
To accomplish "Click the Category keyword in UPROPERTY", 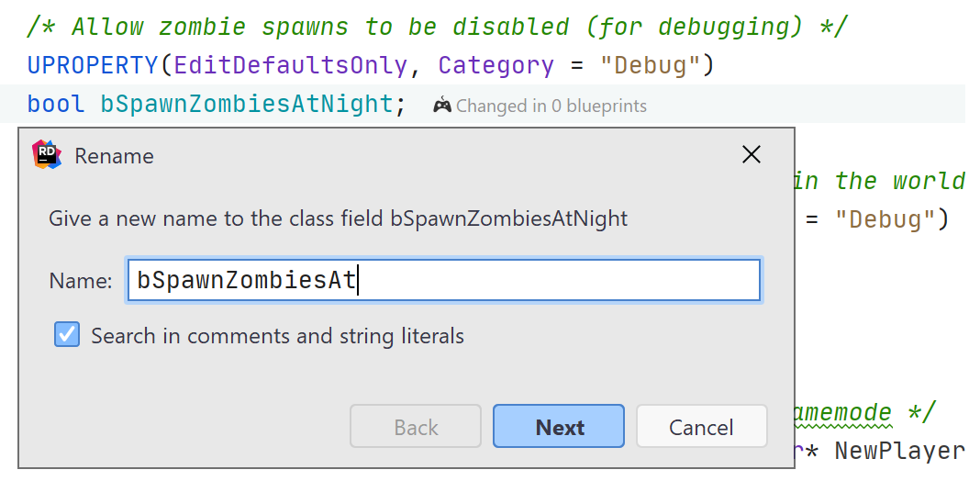I will (x=496, y=65).
